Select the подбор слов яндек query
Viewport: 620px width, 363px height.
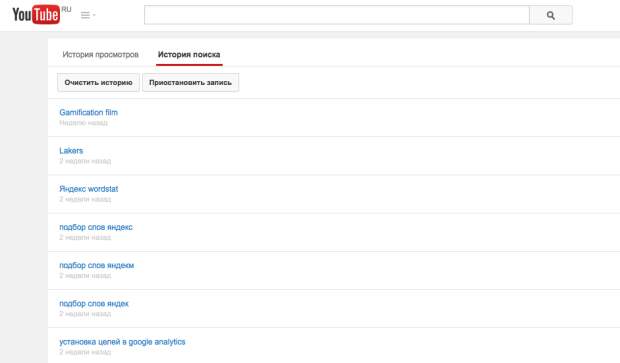click(x=94, y=304)
